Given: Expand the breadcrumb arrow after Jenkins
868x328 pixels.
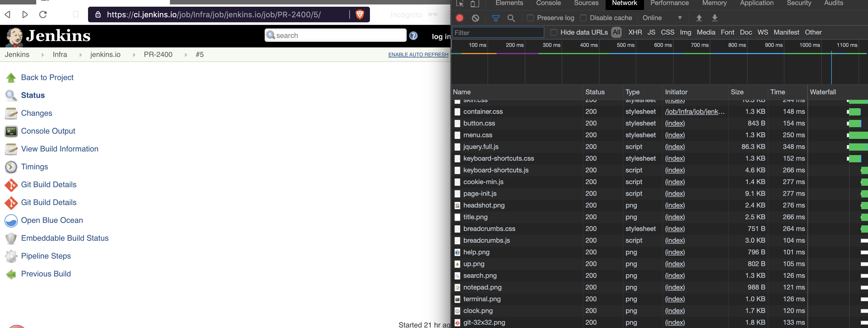Looking at the screenshot, I should (x=42, y=55).
